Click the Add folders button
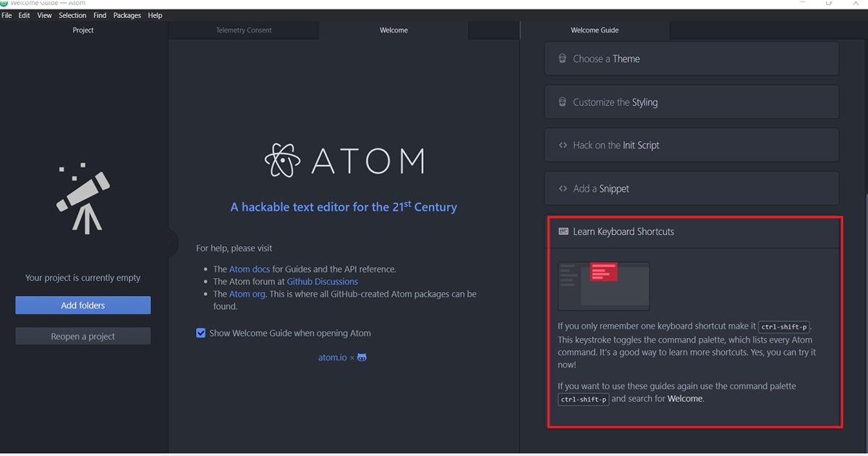The image size is (868, 456). tap(82, 305)
